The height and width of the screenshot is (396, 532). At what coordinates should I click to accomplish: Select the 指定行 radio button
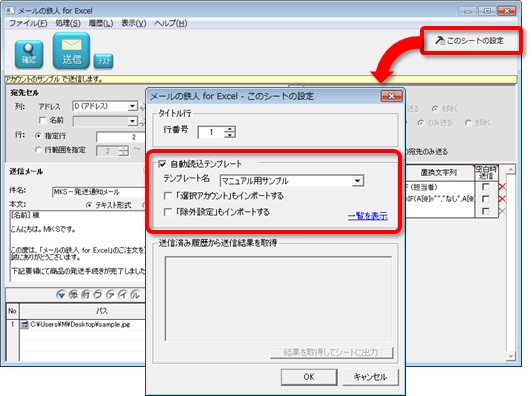click(x=38, y=136)
